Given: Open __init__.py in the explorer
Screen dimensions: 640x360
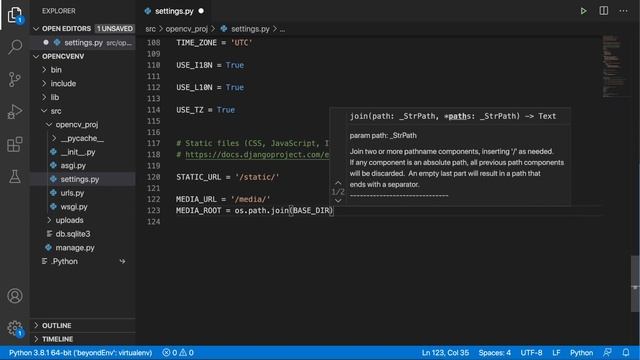Looking at the screenshot, I should click(82, 152).
